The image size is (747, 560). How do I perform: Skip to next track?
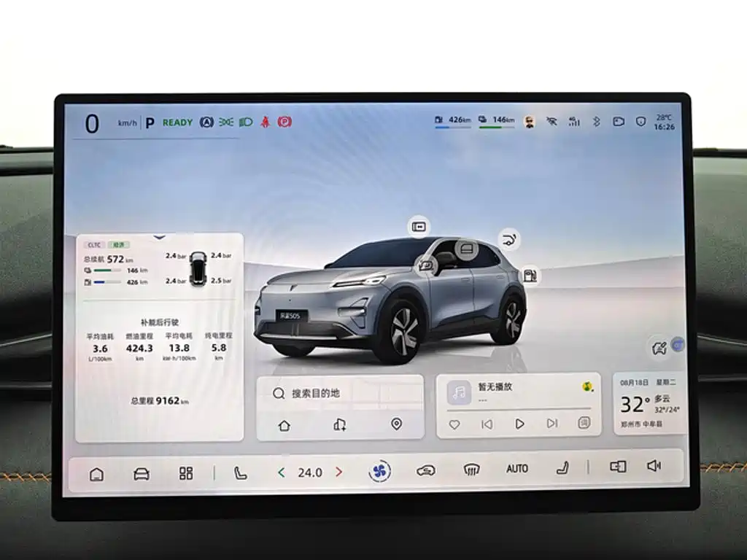552,423
